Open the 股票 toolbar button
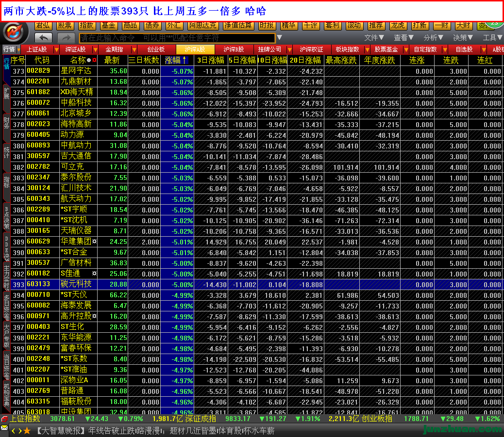The width and height of the screenshot is (504, 437). pos(65,25)
